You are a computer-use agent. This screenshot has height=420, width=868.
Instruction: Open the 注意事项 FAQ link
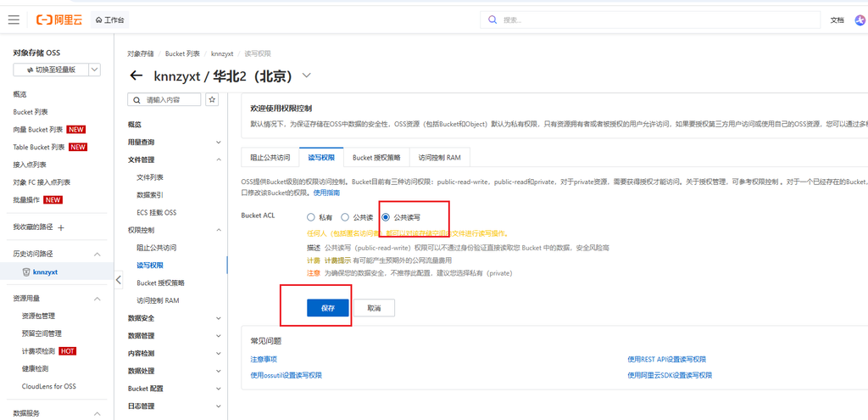264,359
